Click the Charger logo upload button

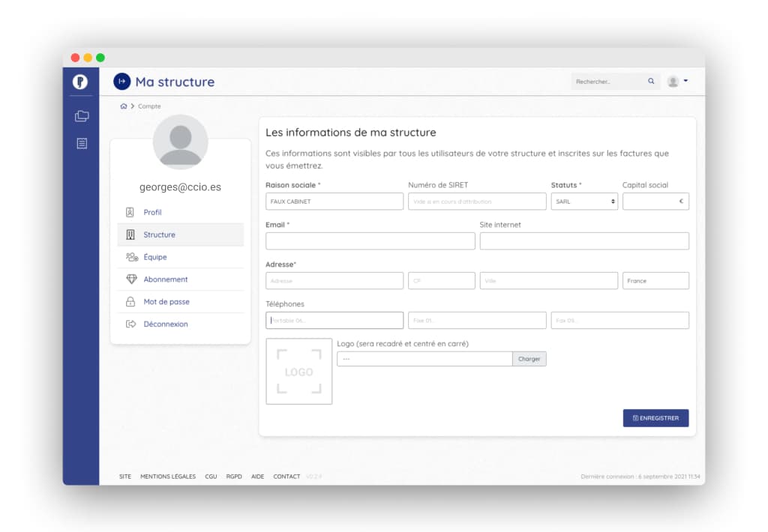(529, 359)
